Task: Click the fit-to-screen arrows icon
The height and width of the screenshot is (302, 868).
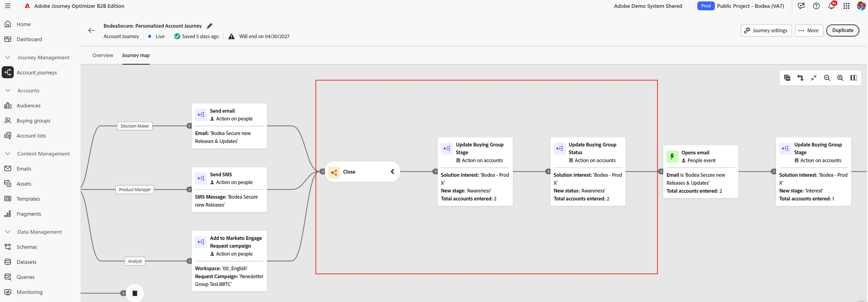Action: point(814,78)
